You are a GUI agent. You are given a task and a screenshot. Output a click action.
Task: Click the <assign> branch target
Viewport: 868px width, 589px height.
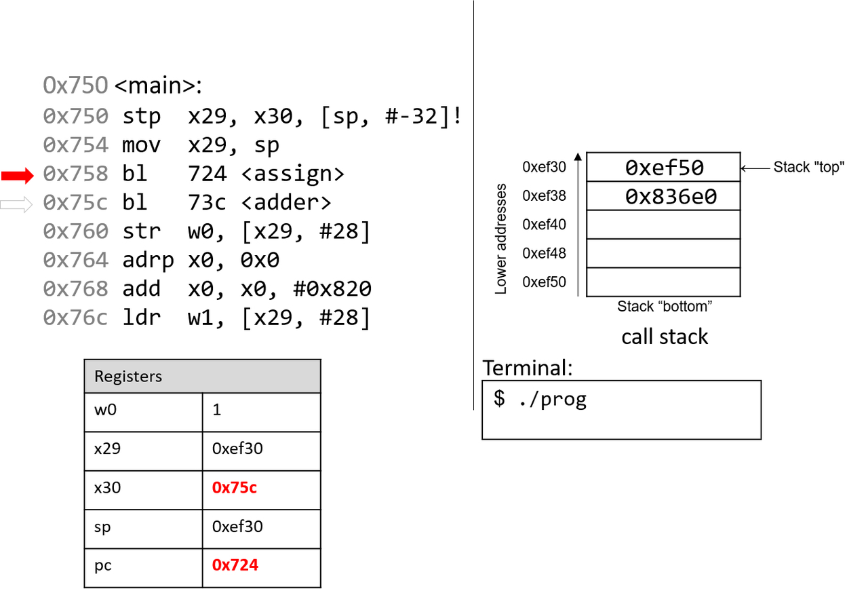pyautogui.click(x=292, y=174)
